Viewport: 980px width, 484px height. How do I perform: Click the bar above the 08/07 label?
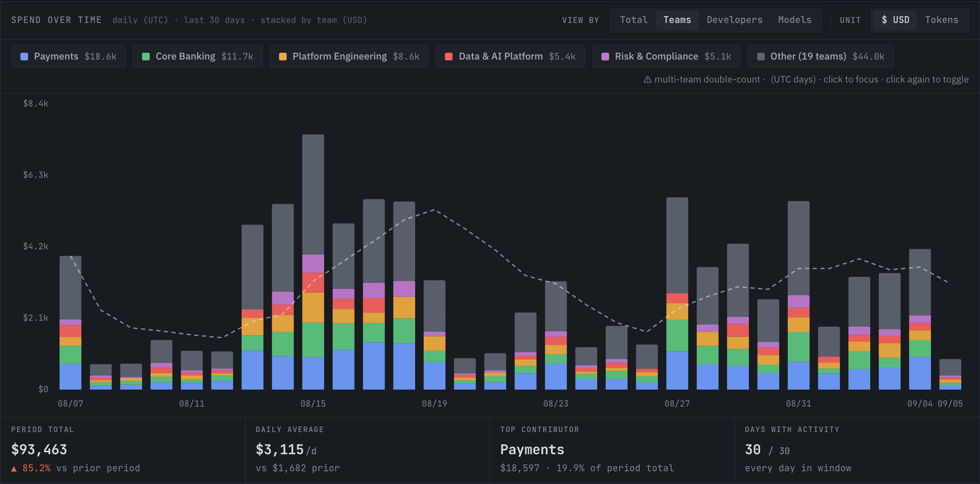(71, 323)
